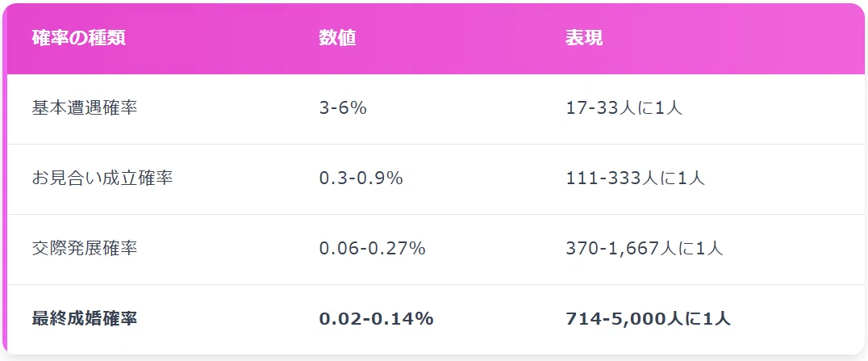Click the 17-33人に1人 cell
Screen dimensions: 868x361
click(x=624, y=108)
